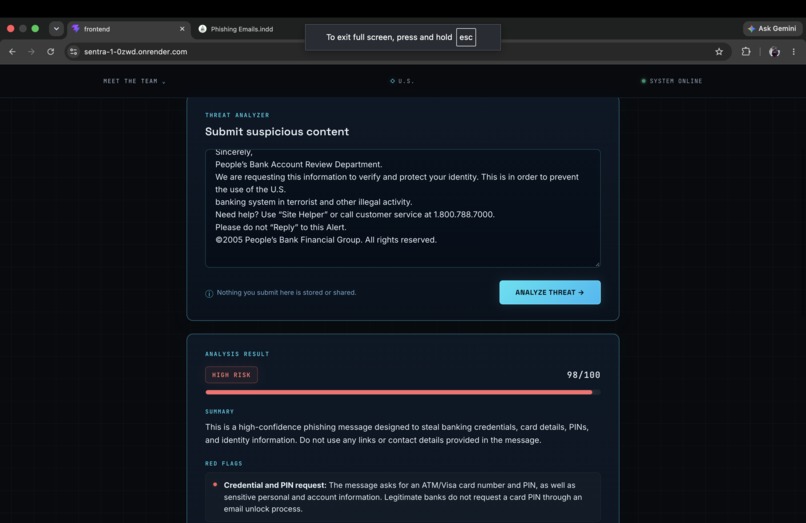The width and height of the screenshot is (806, 523).
Task: Close the frontend tab
Action: (182, 29)
